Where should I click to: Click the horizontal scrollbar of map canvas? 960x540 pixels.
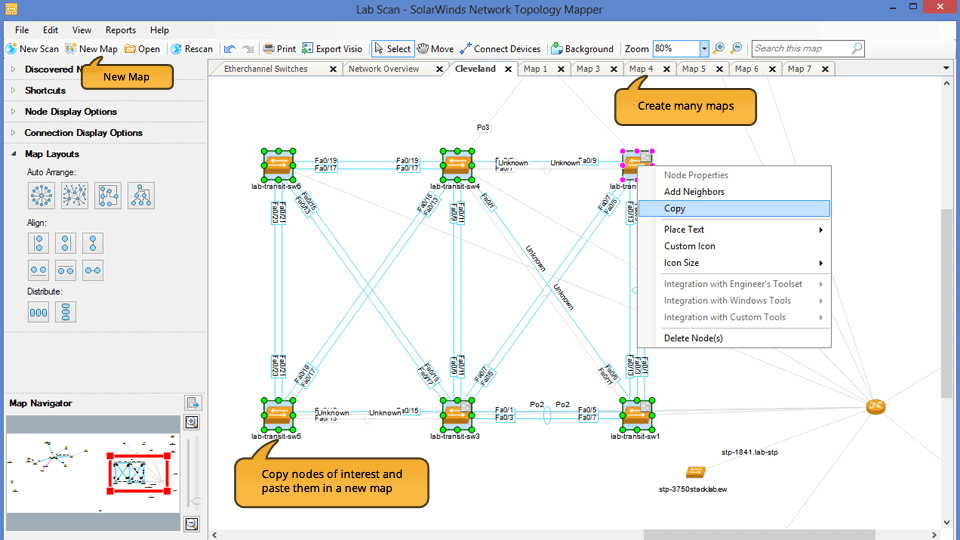(x=759, y=534)
